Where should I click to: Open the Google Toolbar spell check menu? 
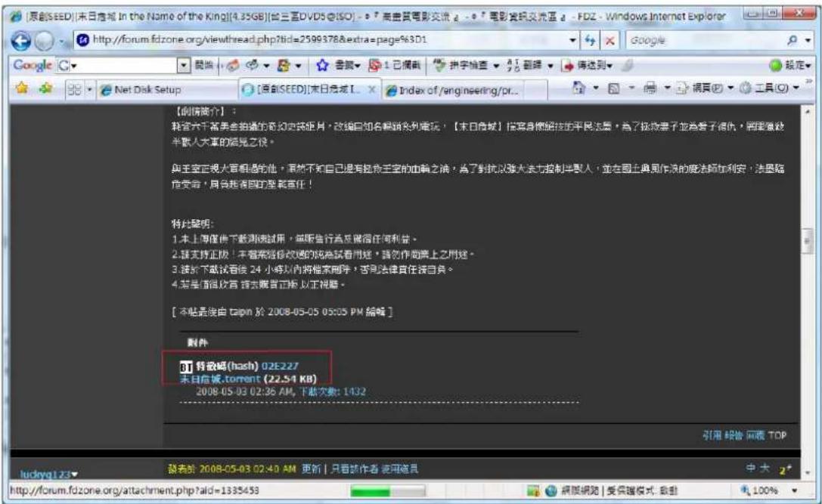click(466, 65)
